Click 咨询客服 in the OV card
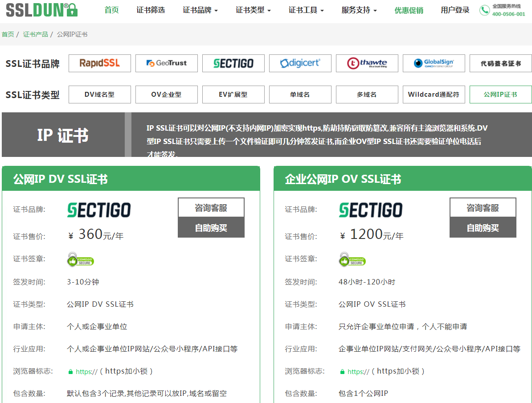The image size is (532, 403). [x=483, y=207]
